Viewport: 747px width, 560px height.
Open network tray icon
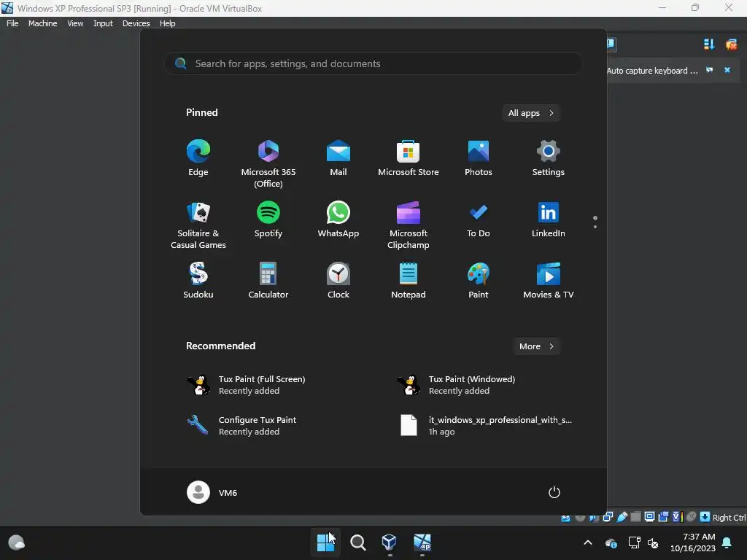[634, 542]
